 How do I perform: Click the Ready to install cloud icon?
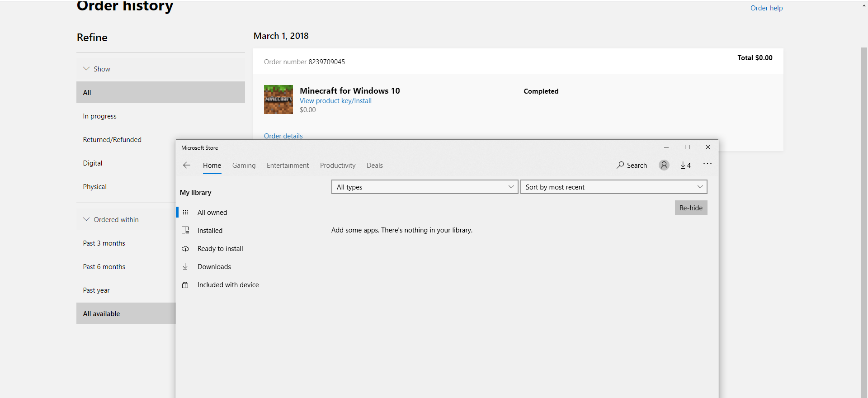pos(185,249)
